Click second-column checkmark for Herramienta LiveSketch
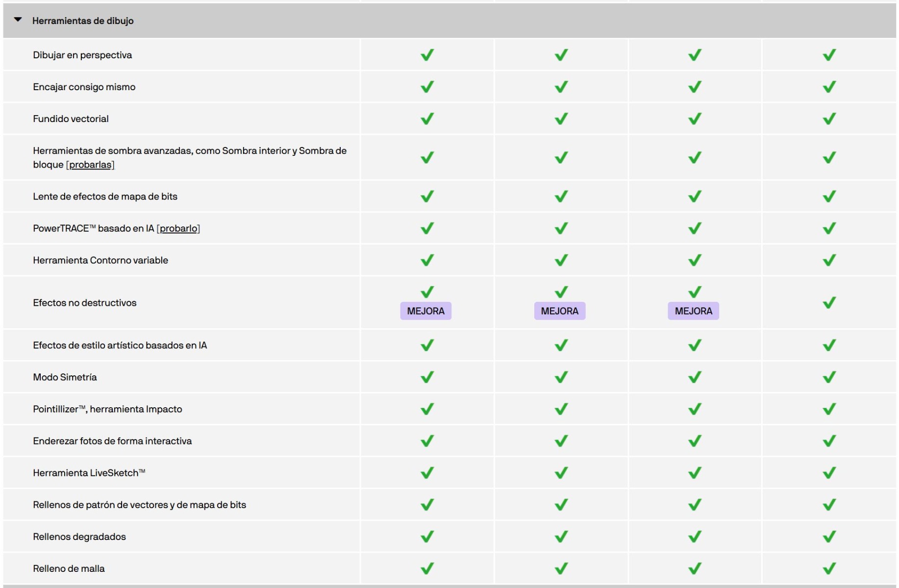 pyautogui.click(x=561, y=473)
